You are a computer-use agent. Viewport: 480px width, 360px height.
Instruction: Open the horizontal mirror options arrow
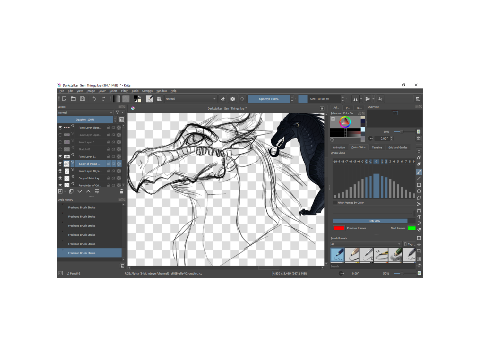pyautogui.click(x=361, y=99)
